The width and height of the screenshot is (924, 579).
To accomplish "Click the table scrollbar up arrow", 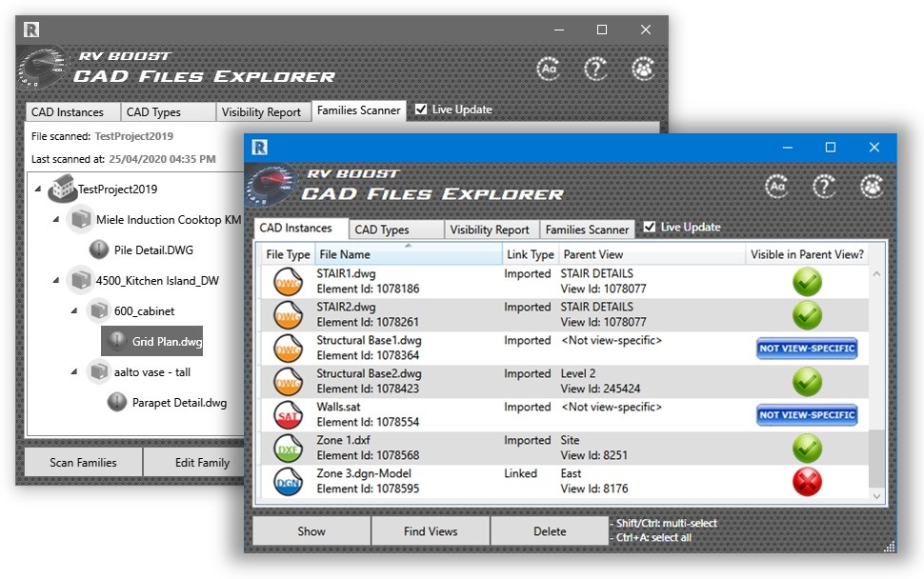I will tap(877, 274).
